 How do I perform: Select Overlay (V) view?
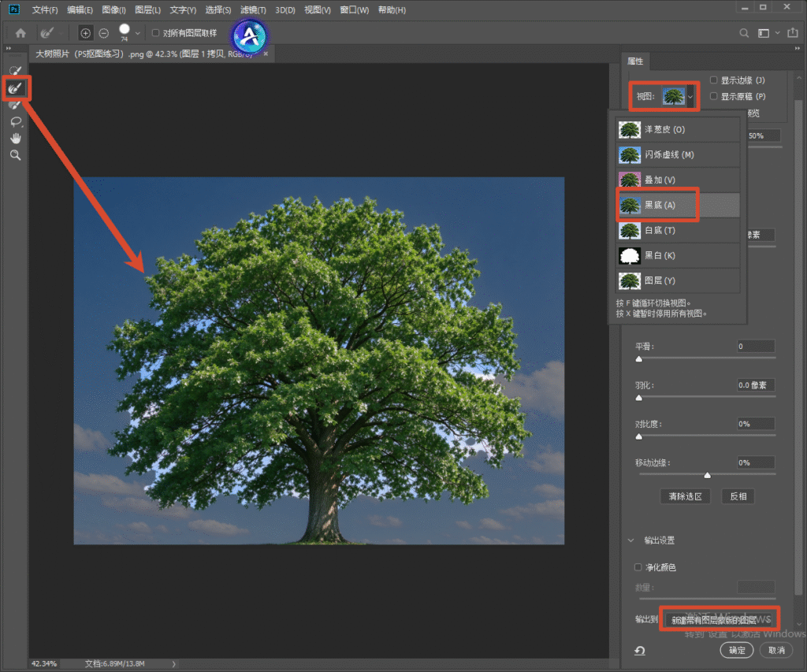(x=678, y=180)
